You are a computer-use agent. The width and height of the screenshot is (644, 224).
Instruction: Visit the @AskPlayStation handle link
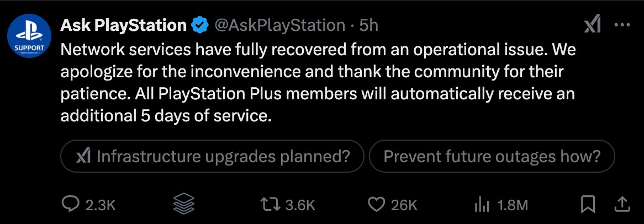(279, 25)
